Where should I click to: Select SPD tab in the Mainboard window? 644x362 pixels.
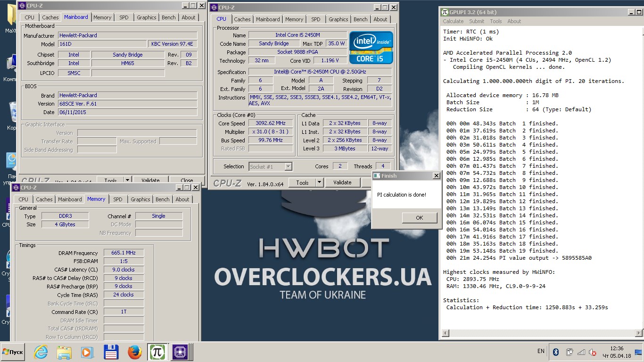[x=124, y=17]
